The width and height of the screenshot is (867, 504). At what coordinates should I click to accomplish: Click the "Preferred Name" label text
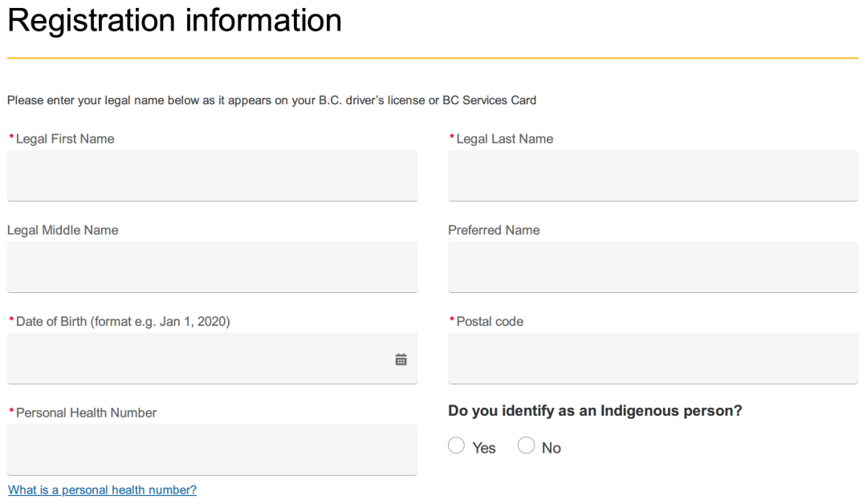[x=494, y=230]
